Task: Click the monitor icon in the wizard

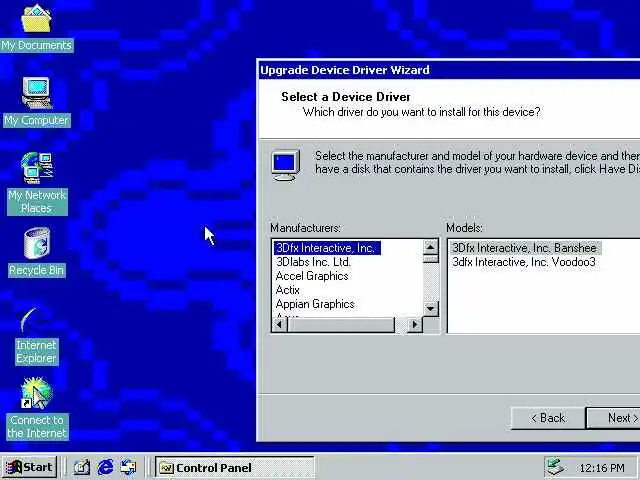Action: (286, 165)
